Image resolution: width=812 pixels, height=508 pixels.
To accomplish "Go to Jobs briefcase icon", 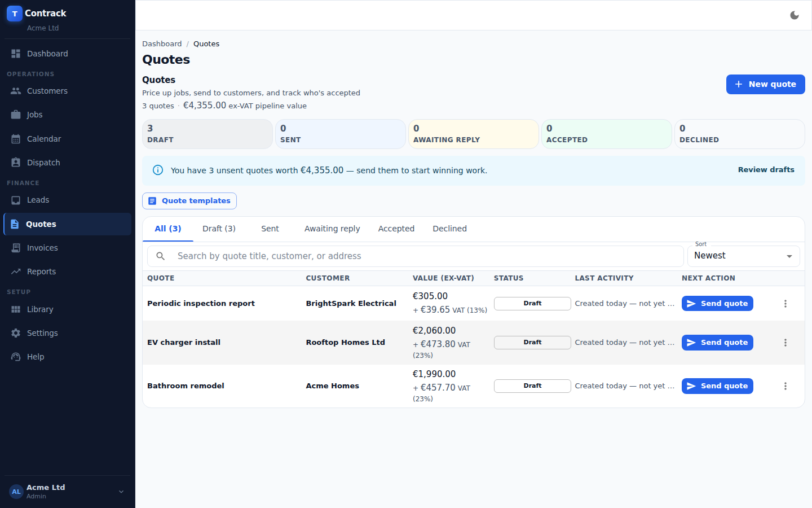I will pyautogui.click(x=16, y=115).
